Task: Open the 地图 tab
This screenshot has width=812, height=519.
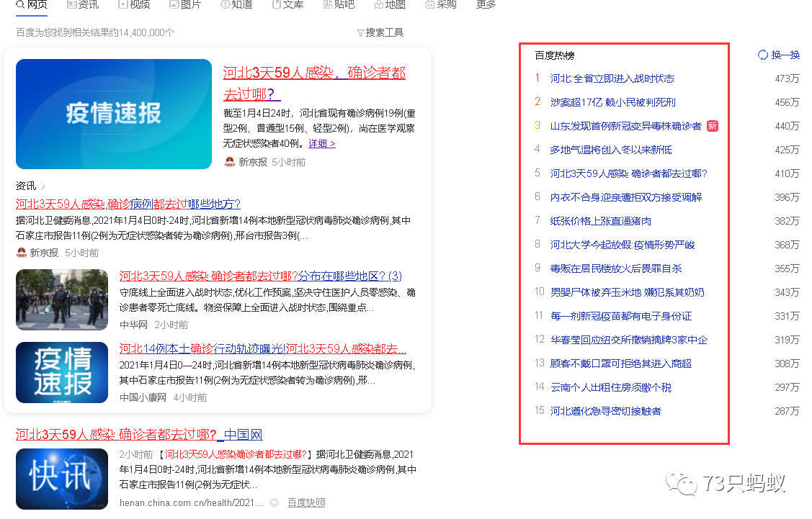Action: pyautogui.click(x=390, y=4)
